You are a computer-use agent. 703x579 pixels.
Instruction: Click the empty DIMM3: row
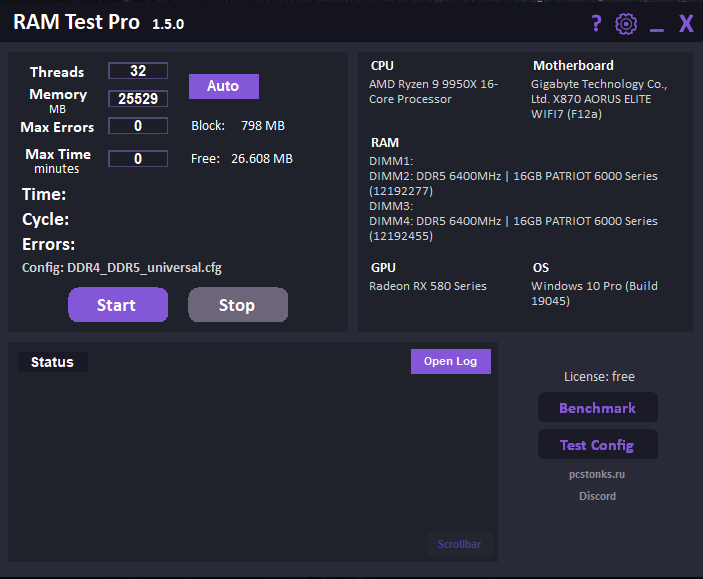(x=391, y=206)
